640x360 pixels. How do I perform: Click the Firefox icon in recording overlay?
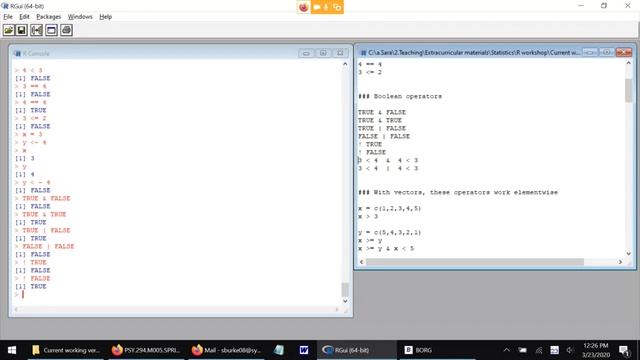click(304, 7)
